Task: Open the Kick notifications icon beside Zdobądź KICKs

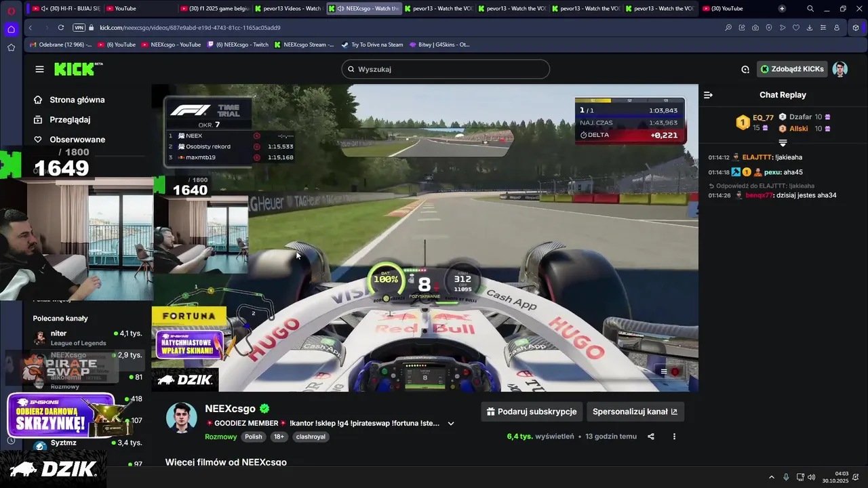Action: [745, 69]
